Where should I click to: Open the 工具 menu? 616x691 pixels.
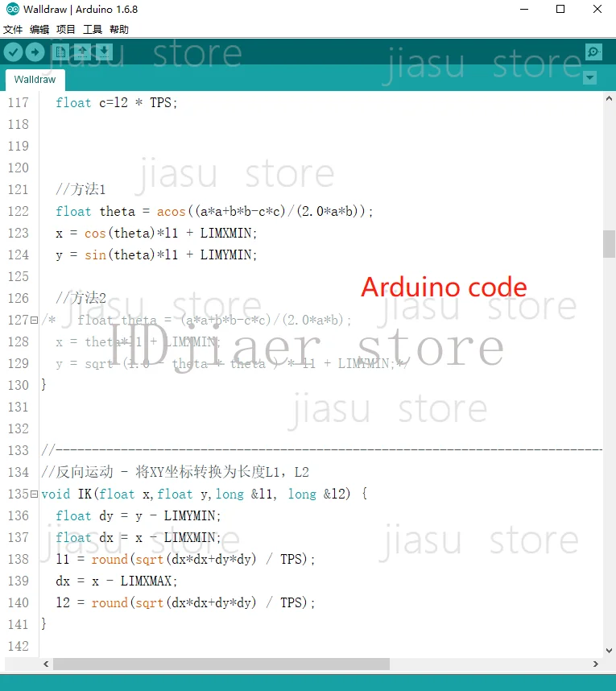93,30
